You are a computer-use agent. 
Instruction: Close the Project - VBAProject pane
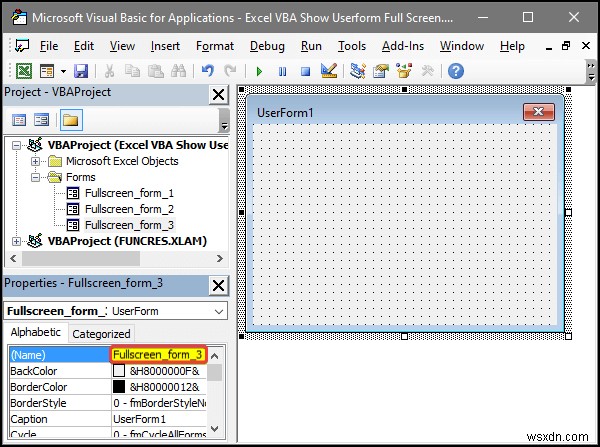(218, 94)
